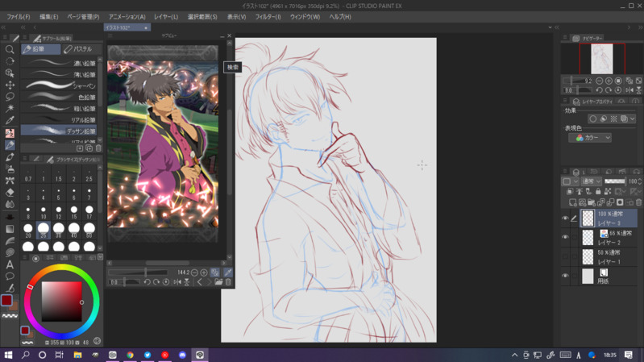644x362 pixels.
Task: Select the Operation object tool
Action: click(10, 73)
